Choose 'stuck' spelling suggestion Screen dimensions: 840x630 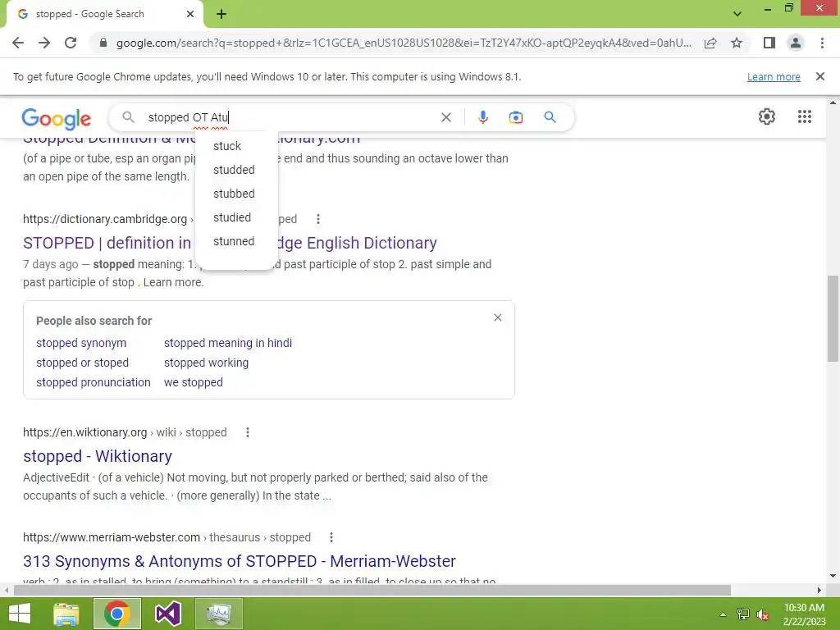click(227, 146)
